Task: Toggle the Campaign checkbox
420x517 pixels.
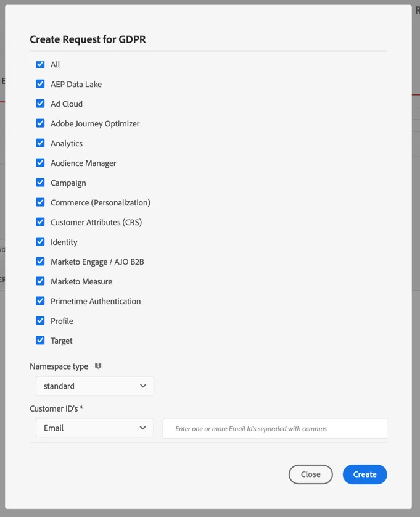Action: [40, 183]
